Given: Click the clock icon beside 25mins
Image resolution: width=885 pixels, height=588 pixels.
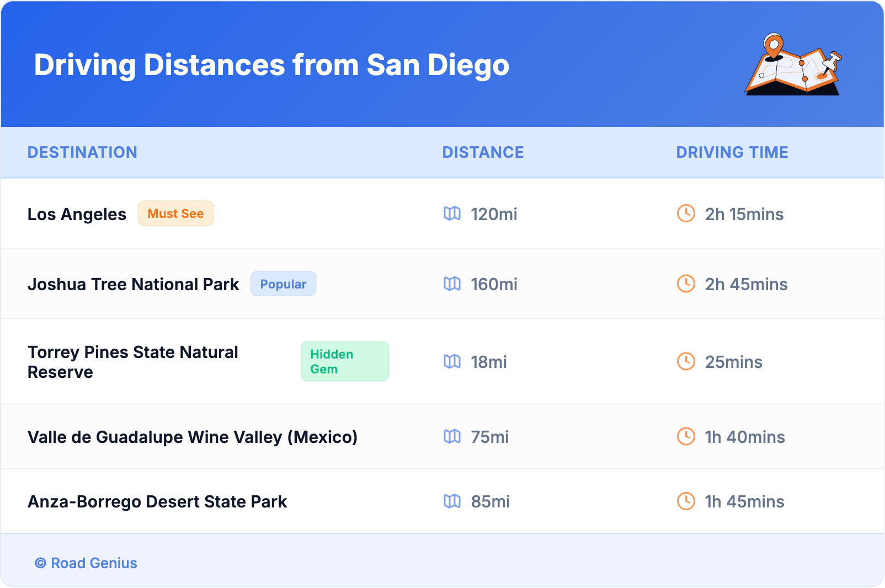Looking at the screenshot, I should click(686, 361).
